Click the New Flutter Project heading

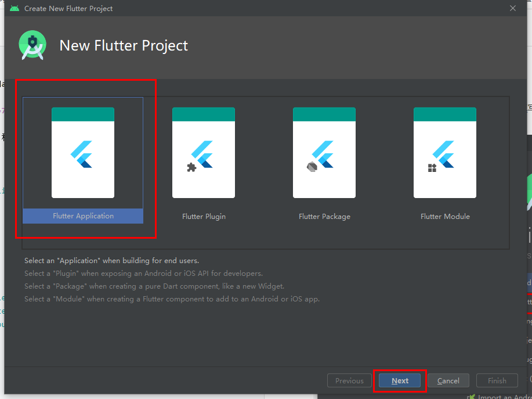[x=124, y=45]
